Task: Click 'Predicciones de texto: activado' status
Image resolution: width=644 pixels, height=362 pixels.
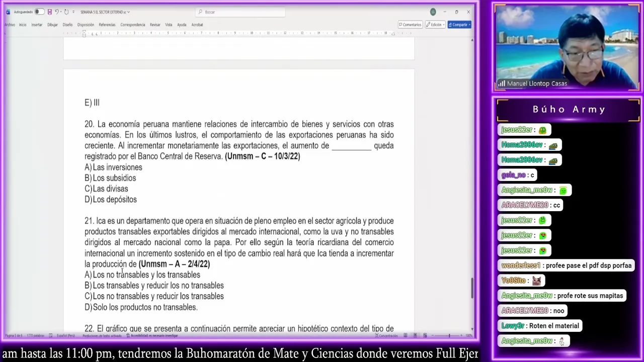Action: pyautogui.click(x=102, y=335)
